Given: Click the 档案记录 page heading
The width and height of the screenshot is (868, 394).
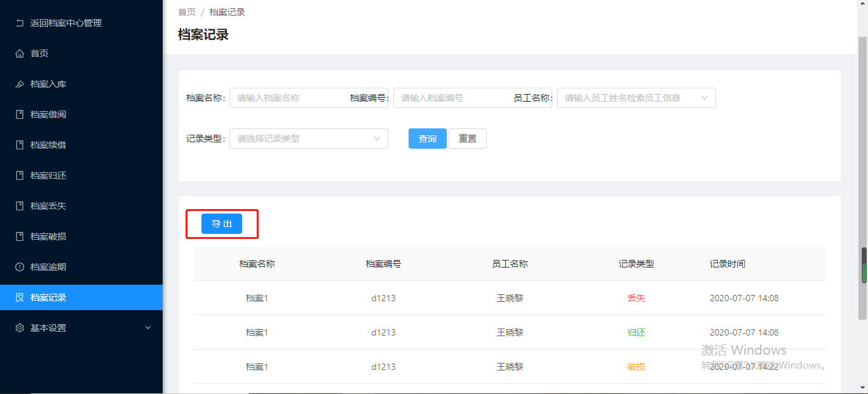Looking at the screenshot, I should point(203,35).
